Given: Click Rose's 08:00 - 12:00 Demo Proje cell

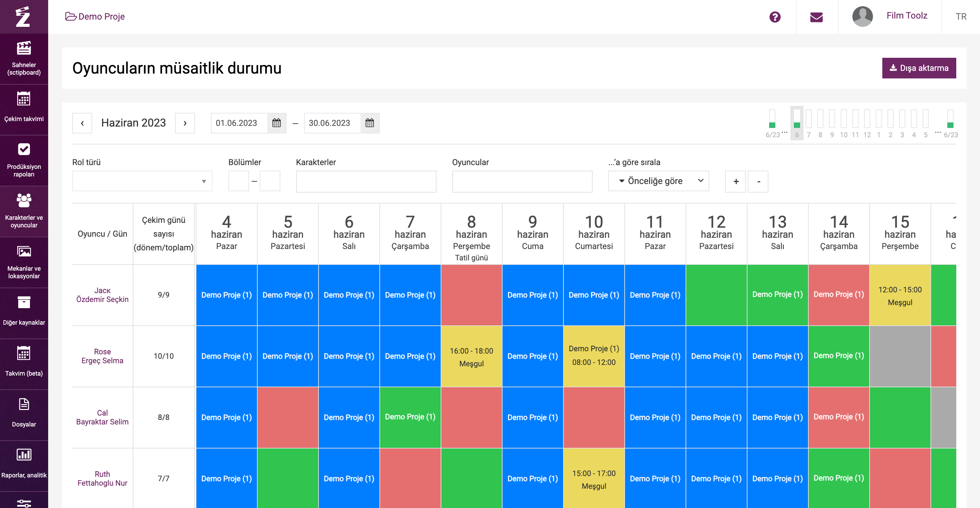Looking at the screenshot, I should tap(593, 356).
